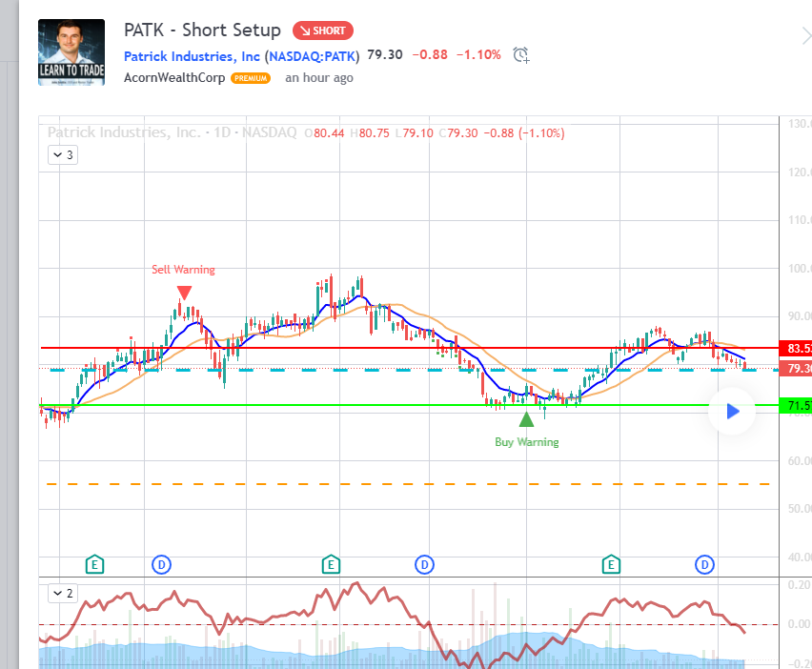Screen dimensions: 812x669
Task: Click the red 83.5 price level label
Action: pyautogui.click(x=796, y=349)
